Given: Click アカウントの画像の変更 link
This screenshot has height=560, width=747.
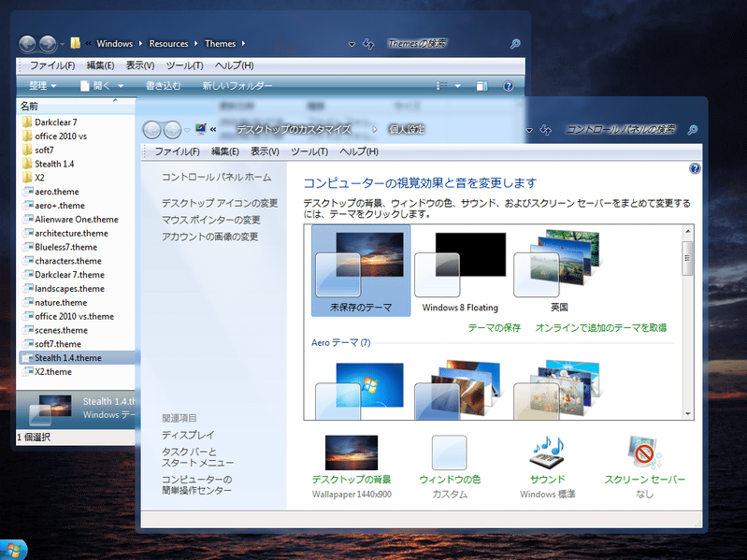Looking at the screenshot, I should (210, 237).
